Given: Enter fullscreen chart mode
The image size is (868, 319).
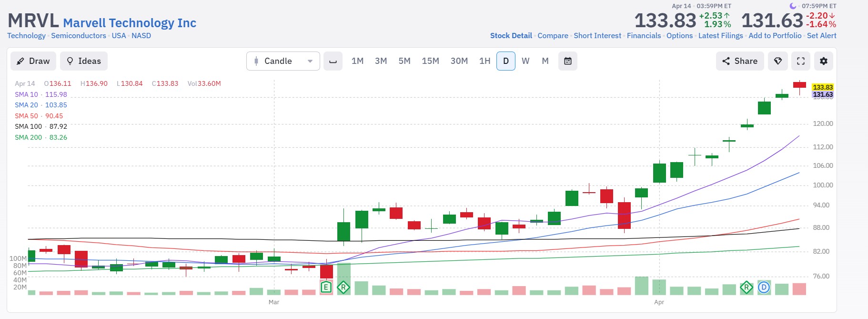Looking at the screenshot, I should 800,61.
